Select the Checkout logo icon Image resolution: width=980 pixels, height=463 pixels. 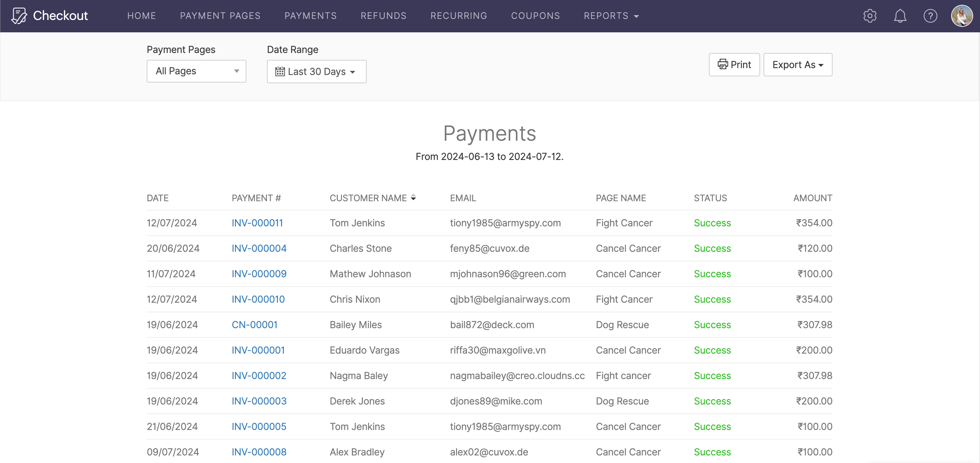tap(19, 15)
